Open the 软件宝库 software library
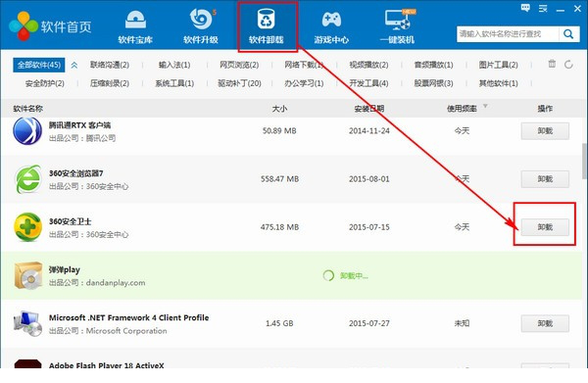588x383 pixels. coord(135,26)
